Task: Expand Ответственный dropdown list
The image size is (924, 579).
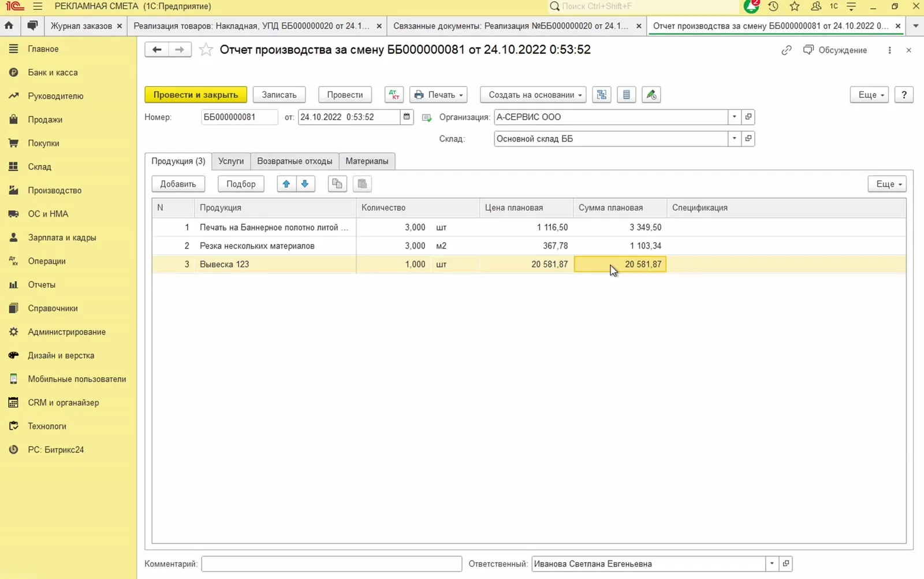Action: tap(772, 563)
